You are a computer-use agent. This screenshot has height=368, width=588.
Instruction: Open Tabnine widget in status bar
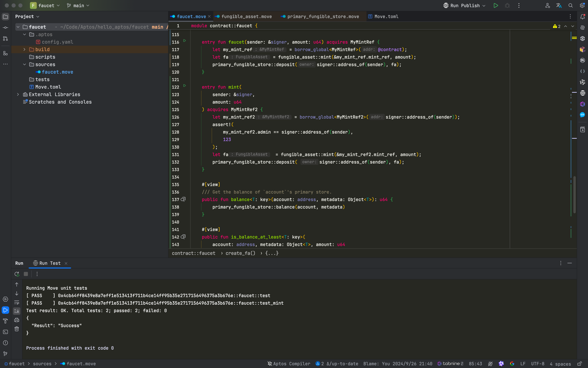tap(450, 364)
